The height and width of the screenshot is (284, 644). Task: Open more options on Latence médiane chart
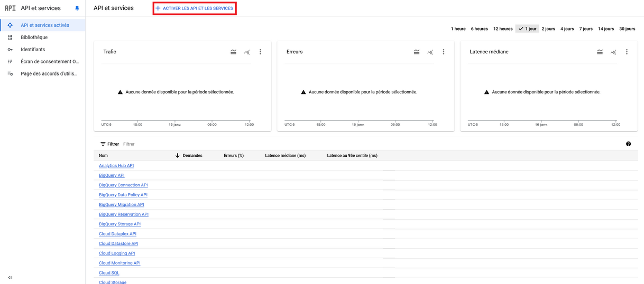coord(627,52)
